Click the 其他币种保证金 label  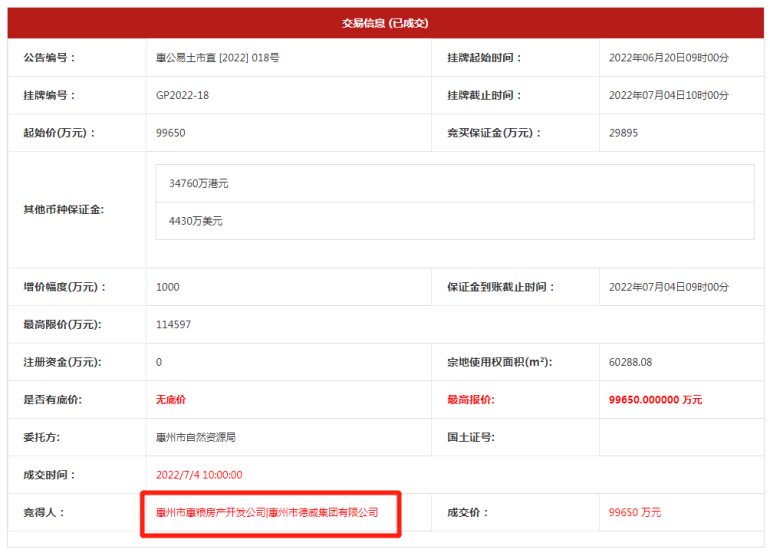pos(63,210)
